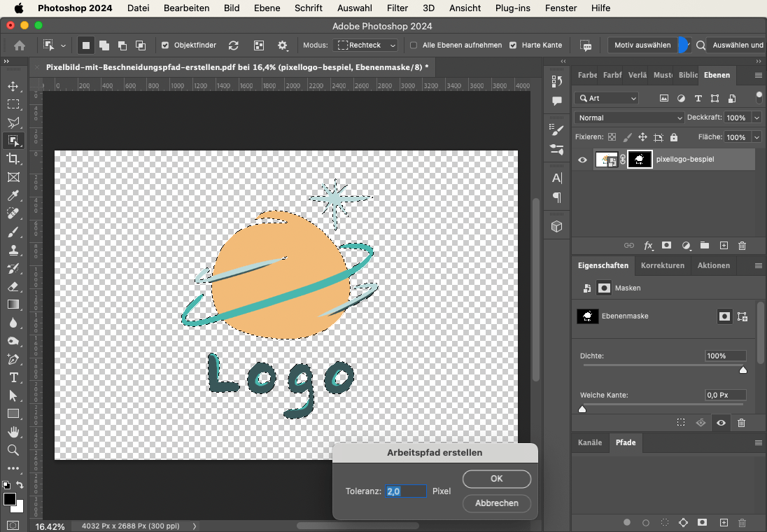
Task: Select the Move tool
Action: click(13, 86)
